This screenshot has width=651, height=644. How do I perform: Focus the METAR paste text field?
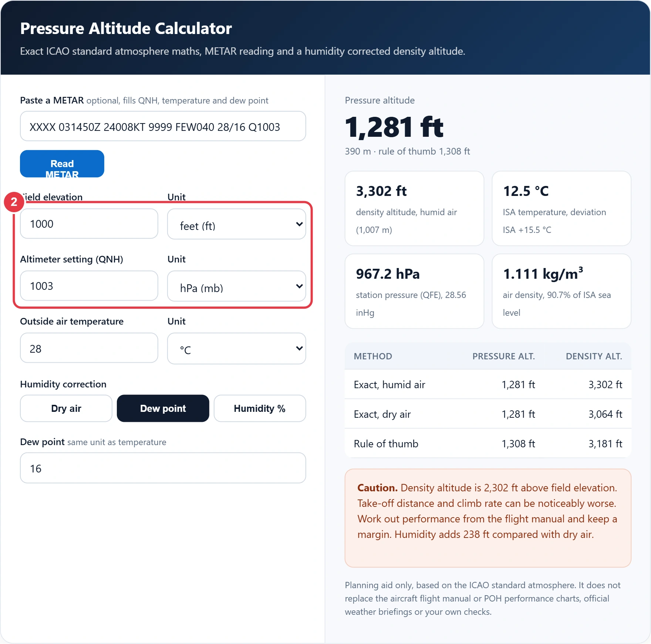(163, 126)
